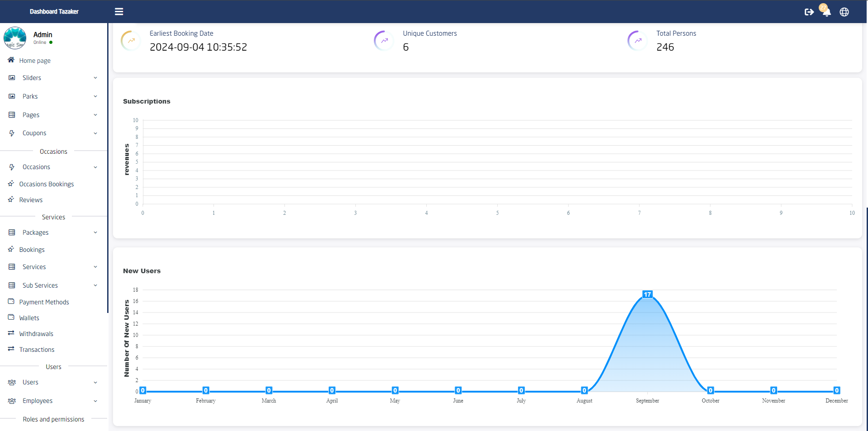Click the January 0 data point

(143, 390)
